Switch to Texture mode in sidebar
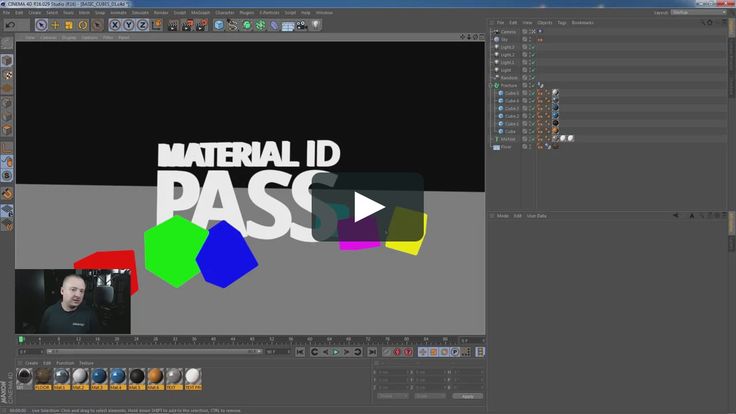Screen dimensions: 736x414 tap(7, 75)
